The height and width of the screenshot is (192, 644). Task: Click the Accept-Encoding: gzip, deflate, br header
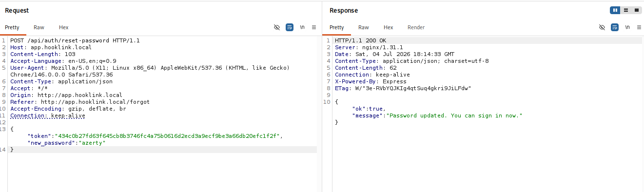click(x=68, y=109)
